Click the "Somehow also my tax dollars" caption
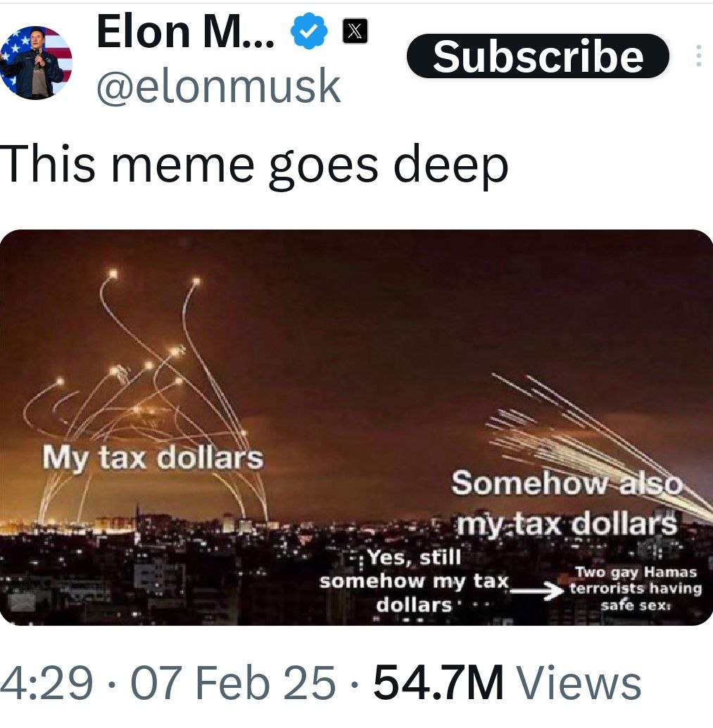Image resolution: width=713 pixels, height=728 pixels. [567, 503]
